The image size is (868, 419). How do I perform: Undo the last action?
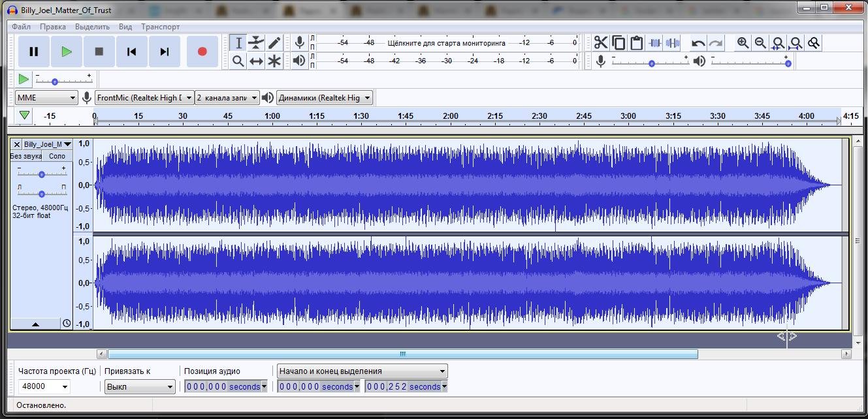coord(698,43)
